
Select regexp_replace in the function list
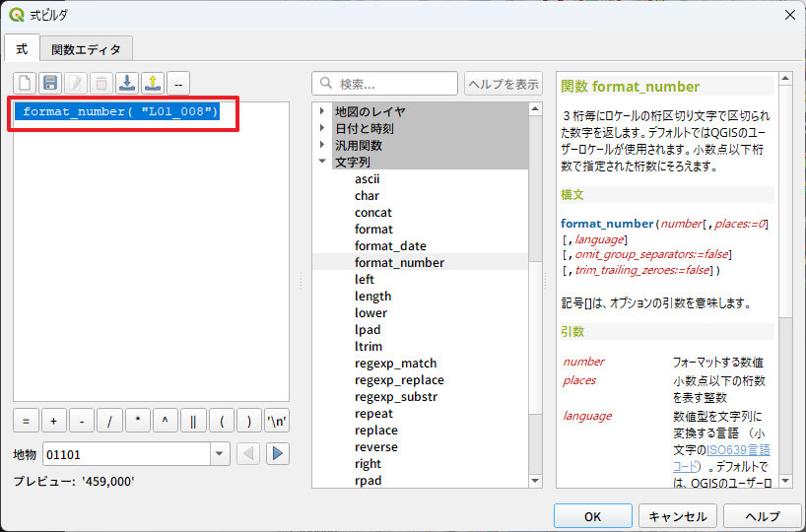pos(399,380)
